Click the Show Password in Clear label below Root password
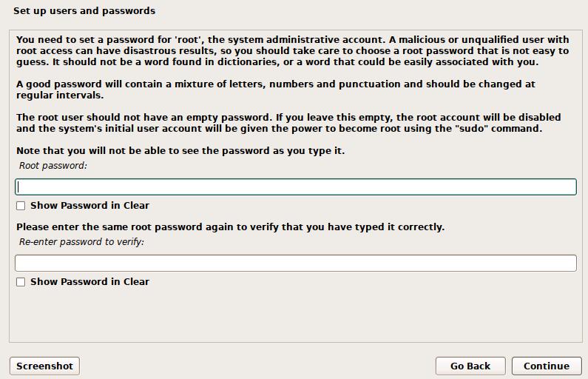Viewport: 588px width, 379px height. click(x=89, y=206)
